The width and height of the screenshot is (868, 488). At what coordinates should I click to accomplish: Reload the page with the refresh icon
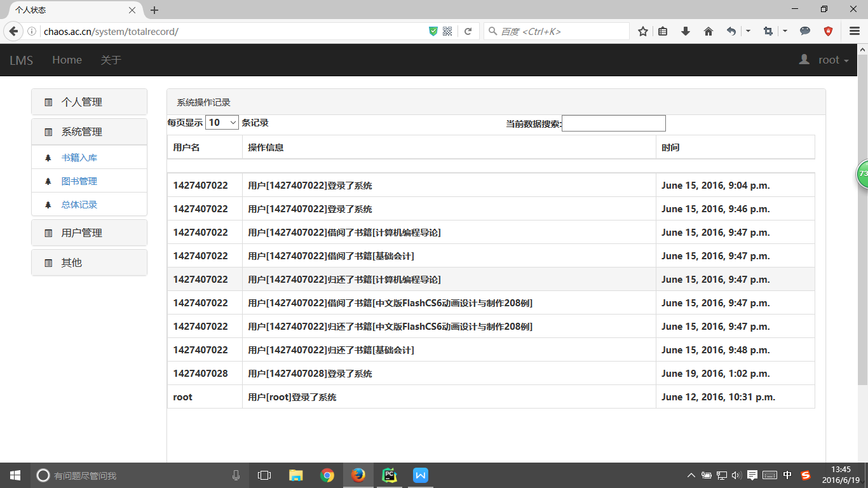[x=468, y=31]
